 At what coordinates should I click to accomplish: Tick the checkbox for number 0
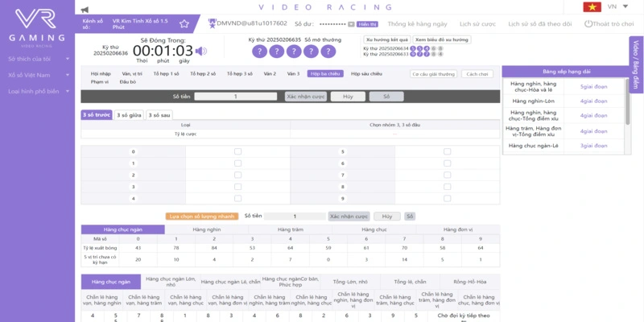click(237, 151)
